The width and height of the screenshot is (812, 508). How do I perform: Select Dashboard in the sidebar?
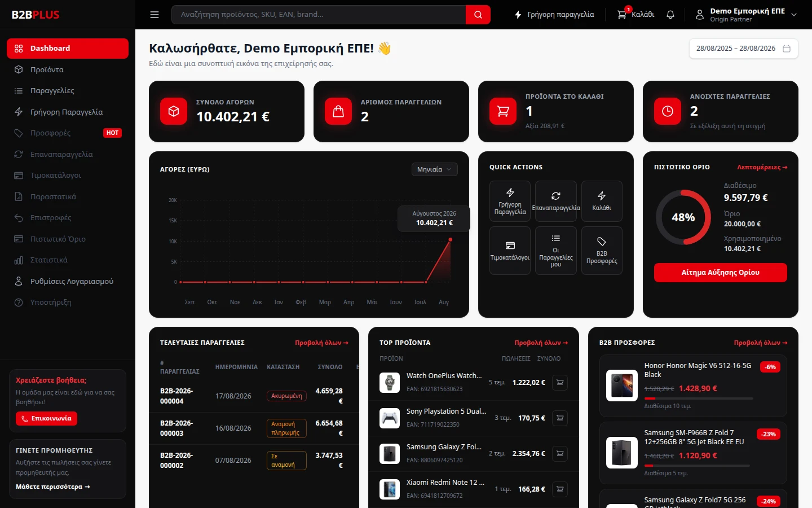[68, 49]
